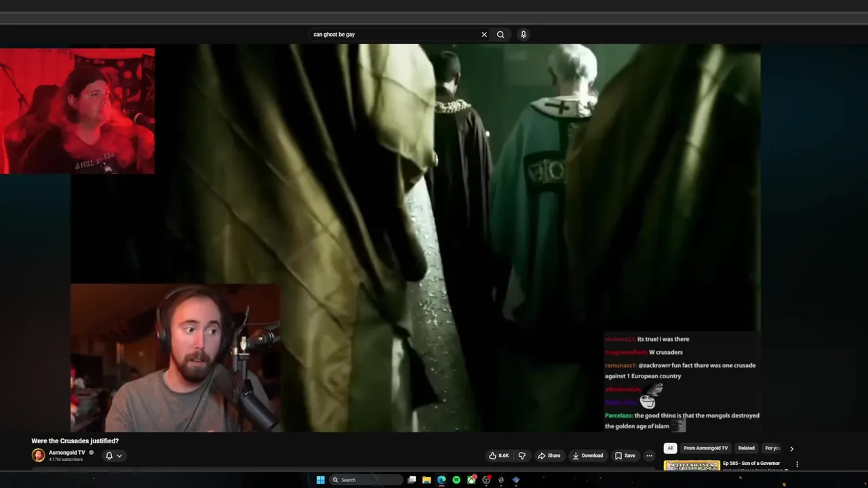The image size is (868, 488).
Task: Open options menu for Ep 585 video
Action: pos(797,464)
